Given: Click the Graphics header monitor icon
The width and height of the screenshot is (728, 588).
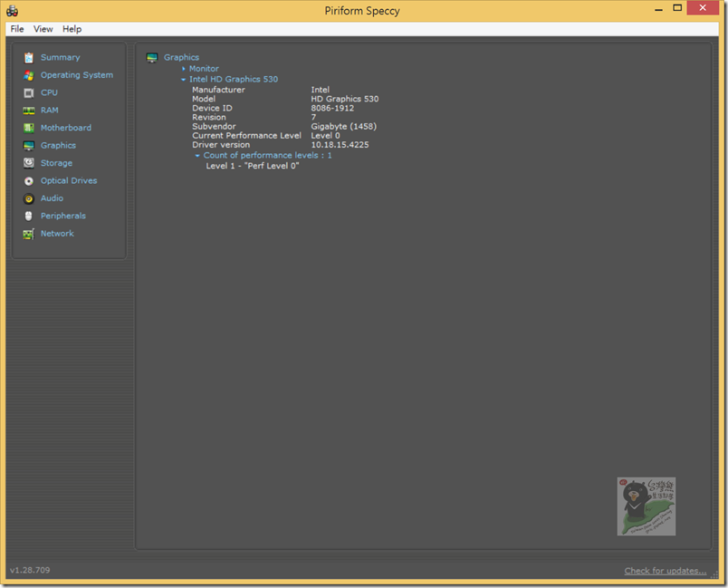Looking at the screenshot, I should pos(152,58).
